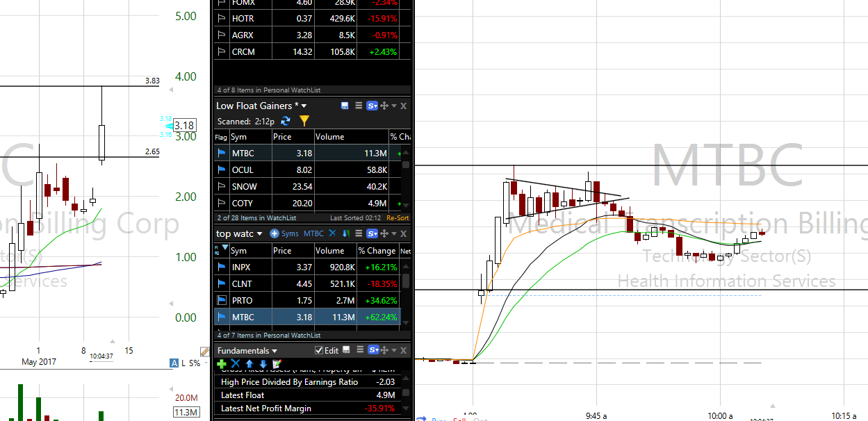Click the Re-Sort link

[398, 218]
